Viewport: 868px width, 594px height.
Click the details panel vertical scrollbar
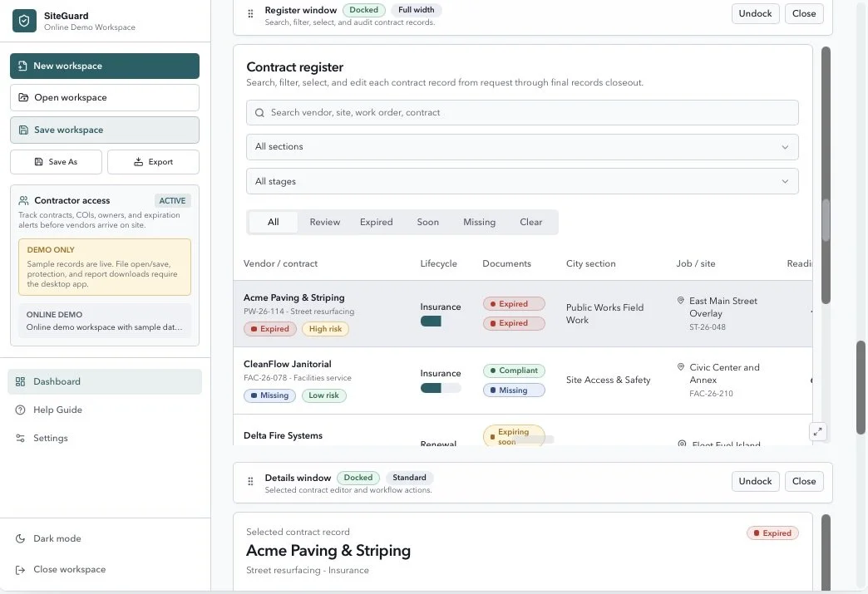(x=826, y=553)
